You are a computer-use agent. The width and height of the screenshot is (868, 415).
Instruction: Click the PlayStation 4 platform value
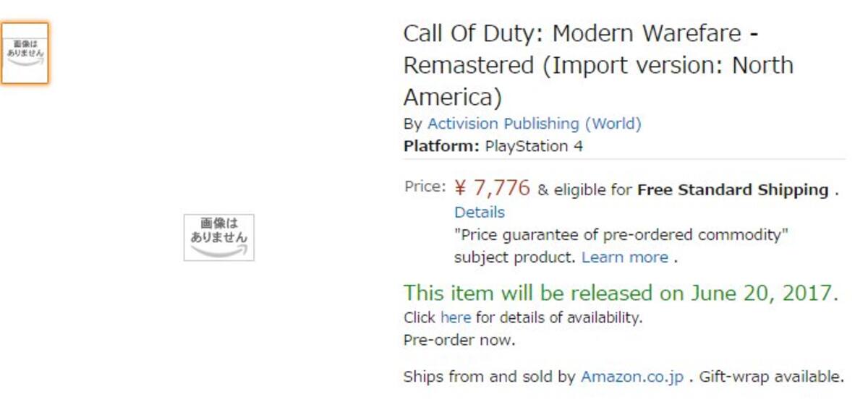coord(534,146)
